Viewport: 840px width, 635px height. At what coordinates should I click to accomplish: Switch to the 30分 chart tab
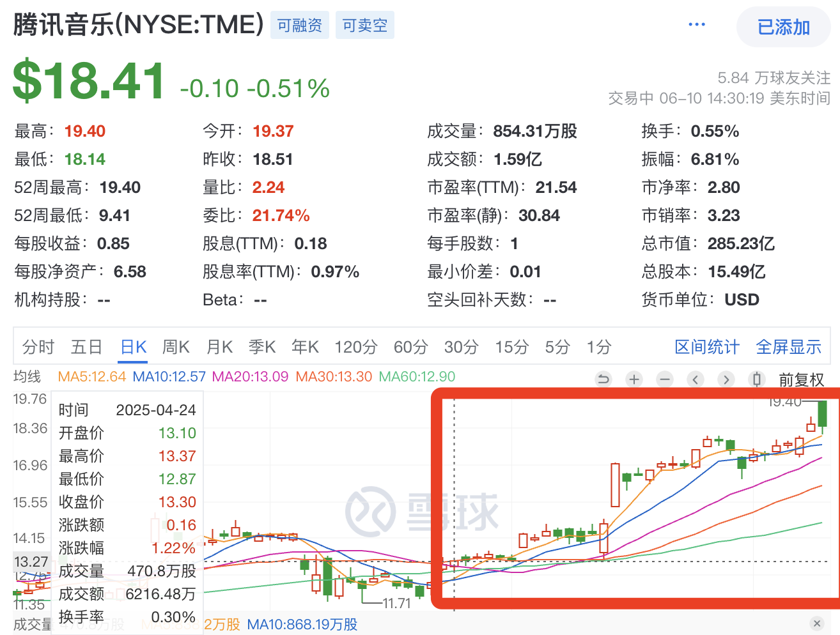pos(461,347)
